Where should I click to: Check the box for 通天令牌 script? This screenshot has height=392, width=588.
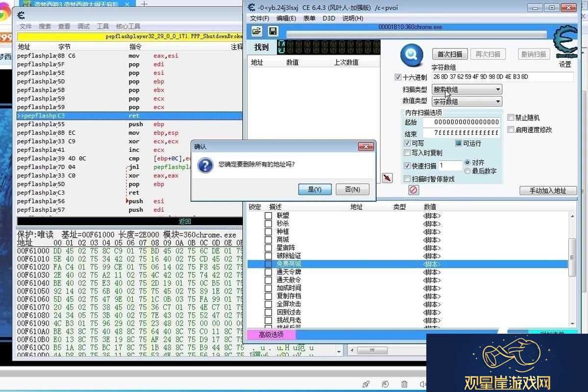click(268, 272)
